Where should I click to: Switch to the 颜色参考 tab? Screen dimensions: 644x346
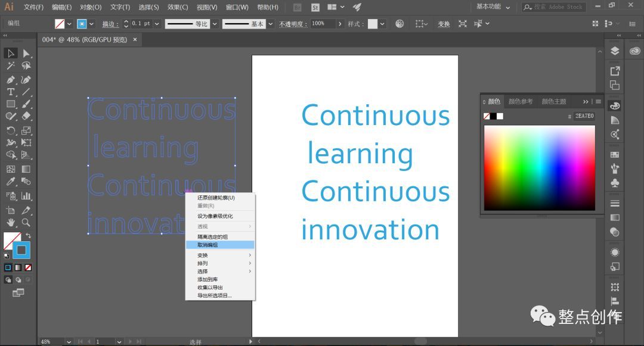click(x=521, y=101)
